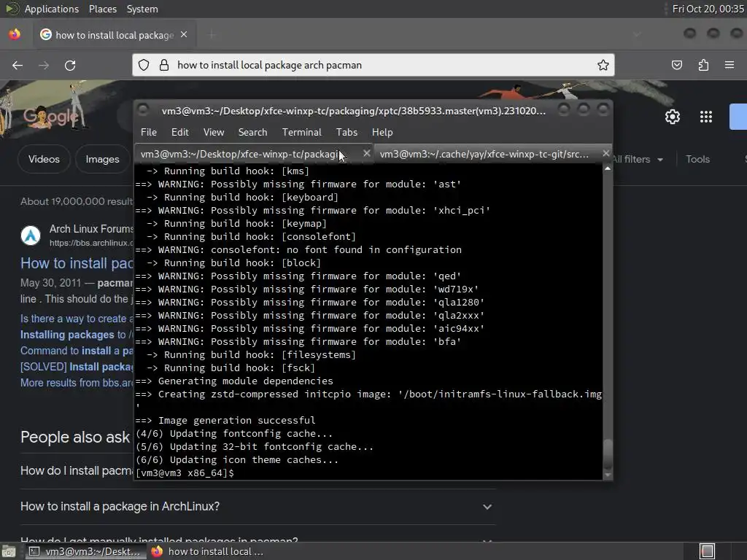Open the Places panel menu
Screen dimensions: 747x560
(102, 9)
